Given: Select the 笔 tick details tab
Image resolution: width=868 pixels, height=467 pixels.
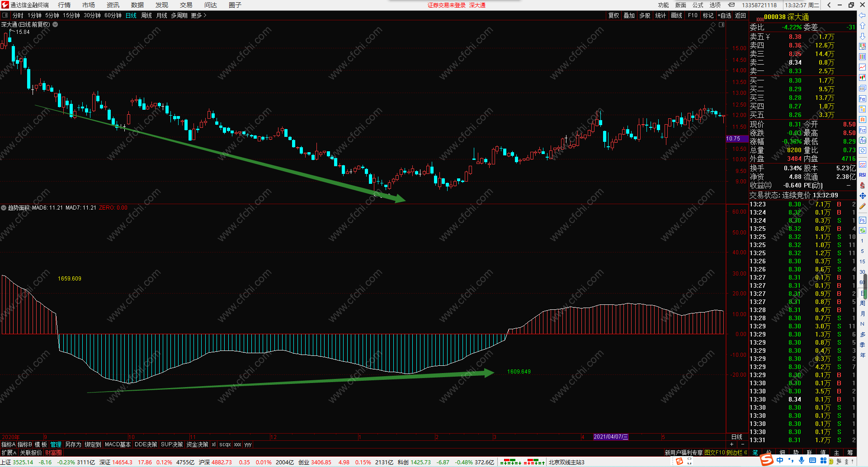Looking at the screenshot, I should point(755,453).
